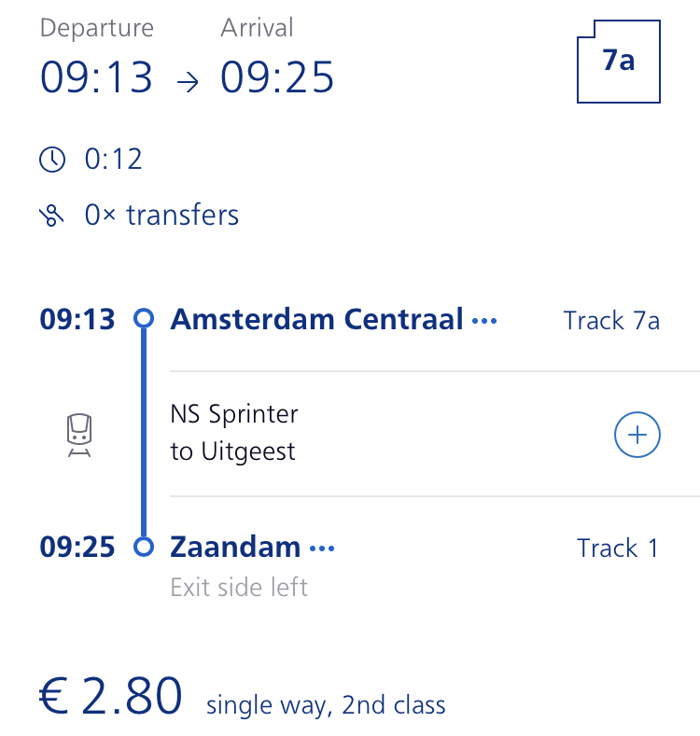Expand NS Sprinter details with plus button
Image resolution: width=700 pixels, height=736 pixels.
(x=637, y=435)
